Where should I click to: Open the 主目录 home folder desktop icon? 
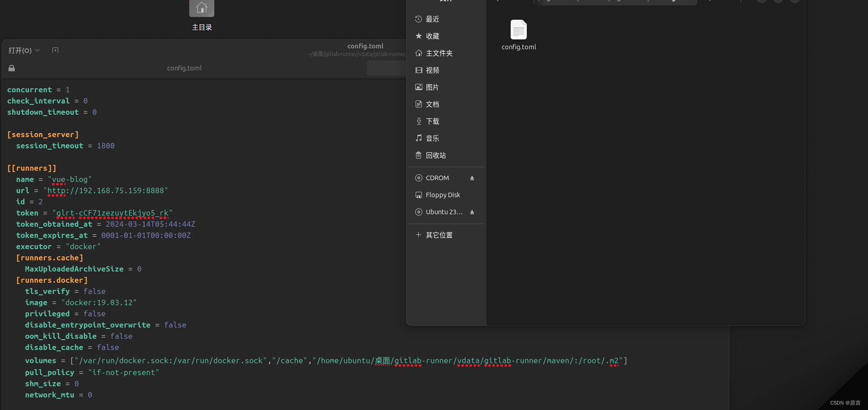click(202, 16)
